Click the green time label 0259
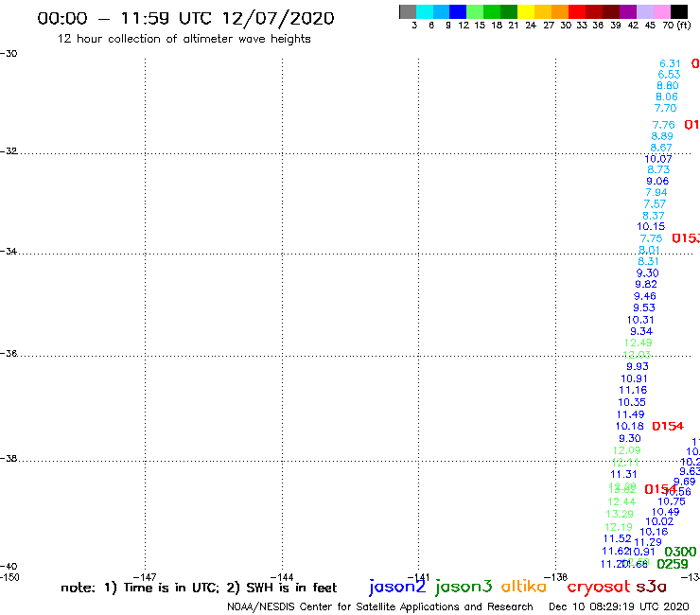The image size is (700, 615). (x=673, y=564)
